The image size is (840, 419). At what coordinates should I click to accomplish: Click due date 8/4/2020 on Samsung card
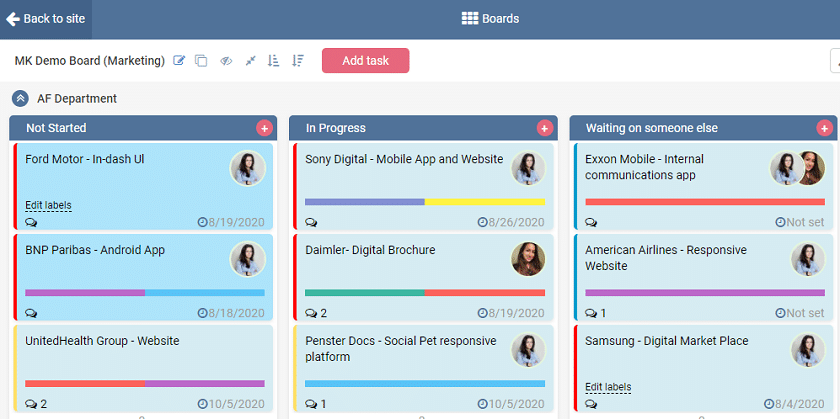coord(794,404)
